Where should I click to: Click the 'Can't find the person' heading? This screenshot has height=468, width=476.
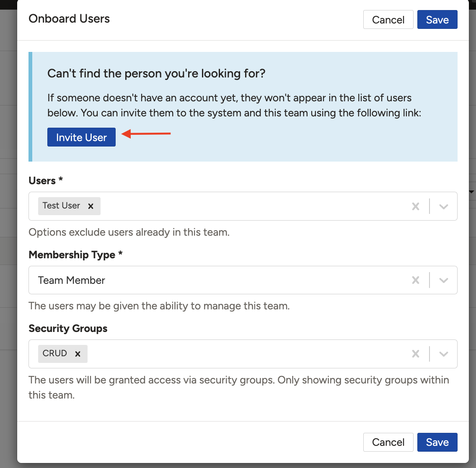pos(156,74)
